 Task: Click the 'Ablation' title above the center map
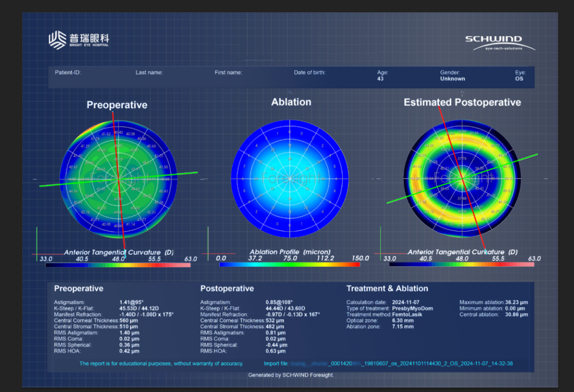(x=292, y=102)
